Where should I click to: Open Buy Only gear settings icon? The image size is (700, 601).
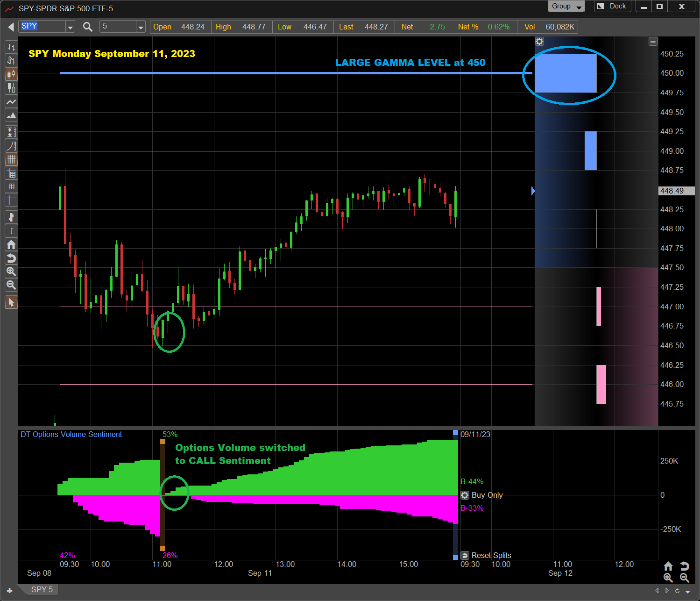tap(465, 495)
